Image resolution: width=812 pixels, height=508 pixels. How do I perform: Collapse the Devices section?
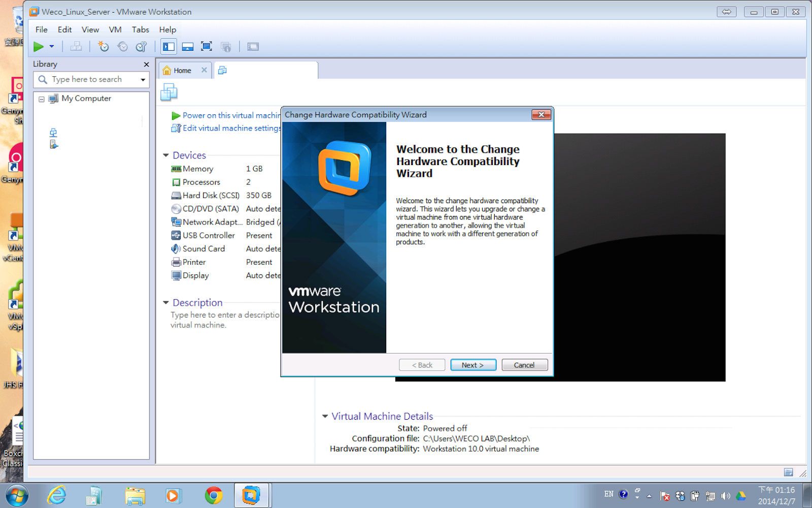(166, 155)
